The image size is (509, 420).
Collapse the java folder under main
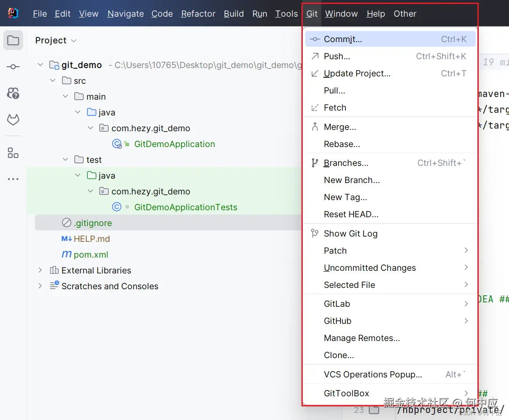point(78,112)
